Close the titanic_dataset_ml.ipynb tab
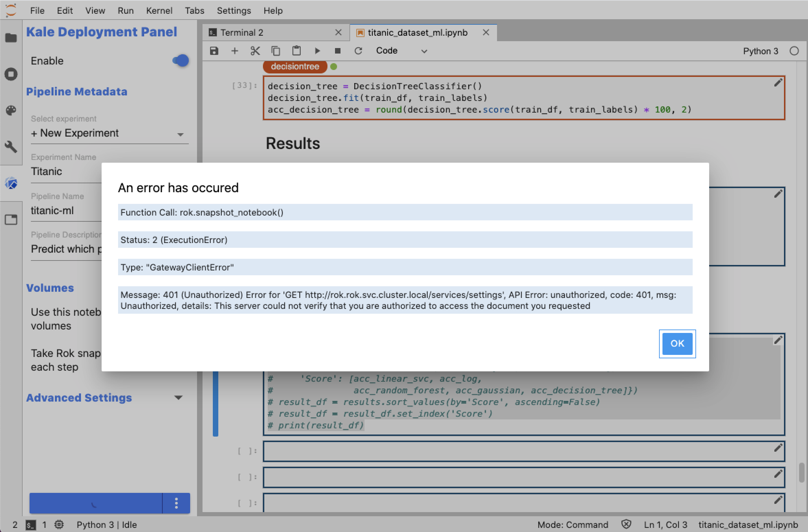 pos(486,32)
